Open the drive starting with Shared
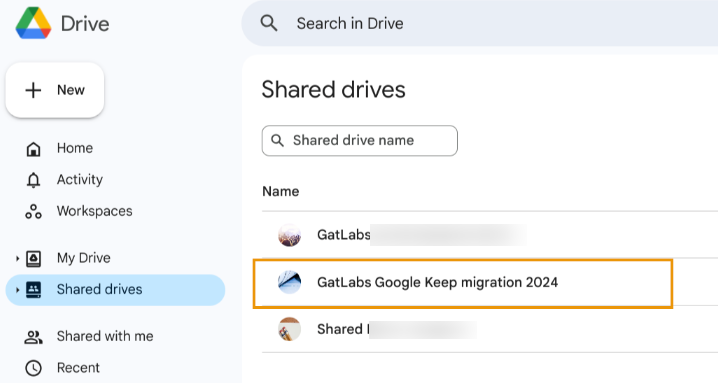 [x=490, y=329]
